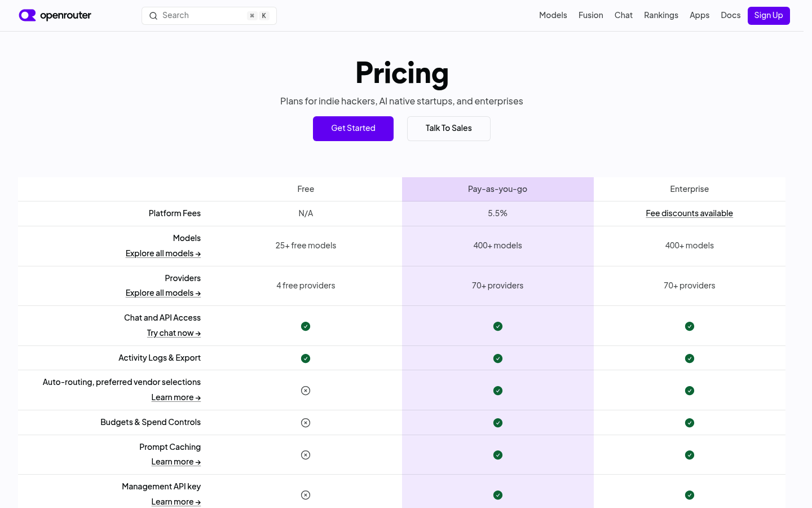Click the 5.5% platform fee value
The height and width of the screenshot is (508, 812).
coord(497,213)
